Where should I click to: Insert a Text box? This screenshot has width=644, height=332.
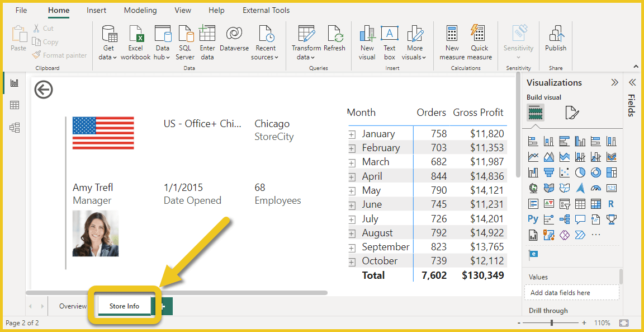pyautogui.click(x=390, y=42)
